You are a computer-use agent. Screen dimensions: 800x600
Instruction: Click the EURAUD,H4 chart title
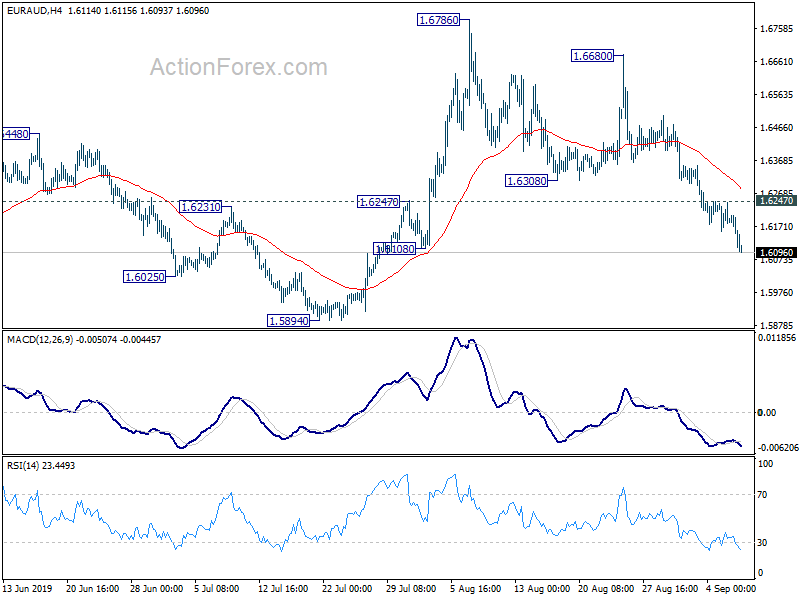35,11
